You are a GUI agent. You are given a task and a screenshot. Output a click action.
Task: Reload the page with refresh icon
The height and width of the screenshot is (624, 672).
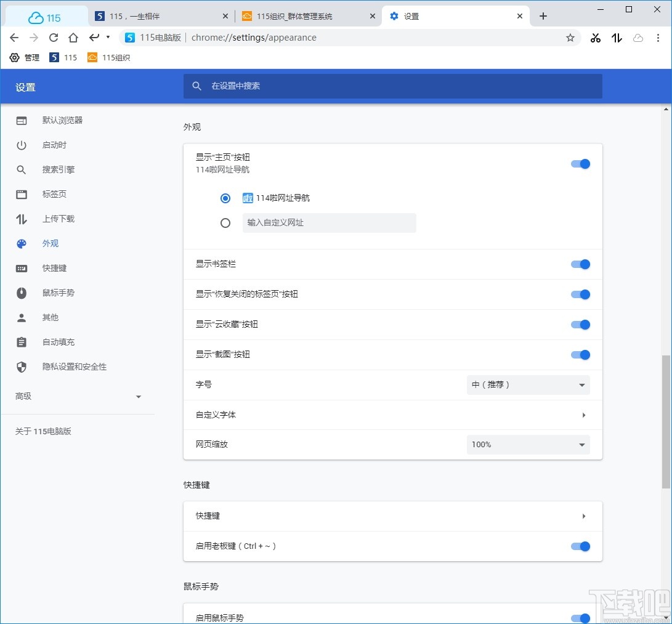[x=54, y=38]
